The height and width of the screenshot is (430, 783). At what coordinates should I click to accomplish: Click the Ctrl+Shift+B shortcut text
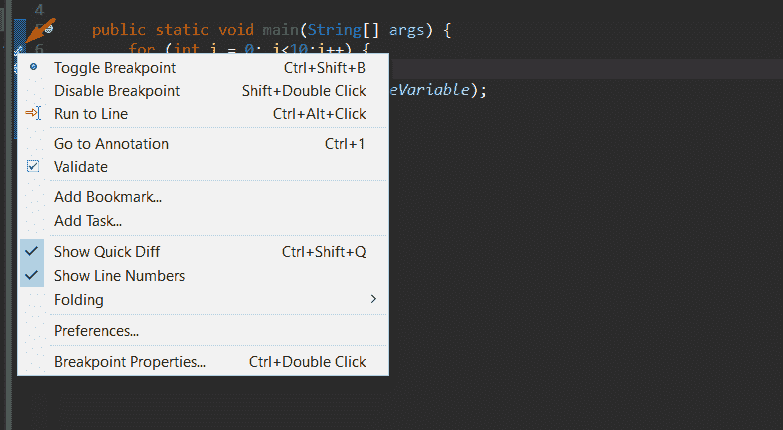[x=325, y=67]
